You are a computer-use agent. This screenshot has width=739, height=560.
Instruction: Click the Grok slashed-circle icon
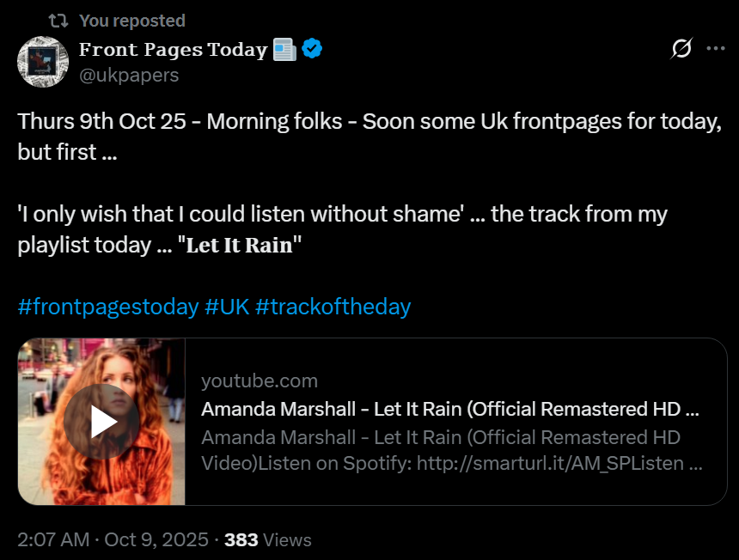coord(681,49)
